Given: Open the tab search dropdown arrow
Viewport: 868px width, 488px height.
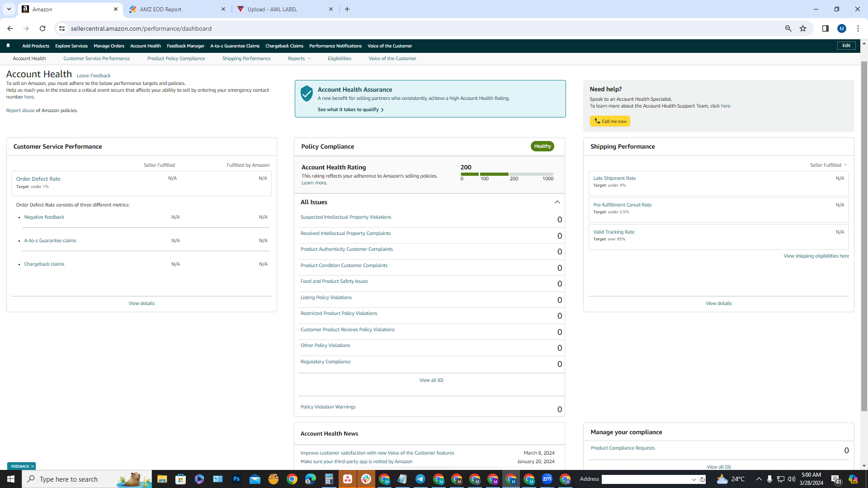Looking at the screenshot, I should (x=9, y=9).
